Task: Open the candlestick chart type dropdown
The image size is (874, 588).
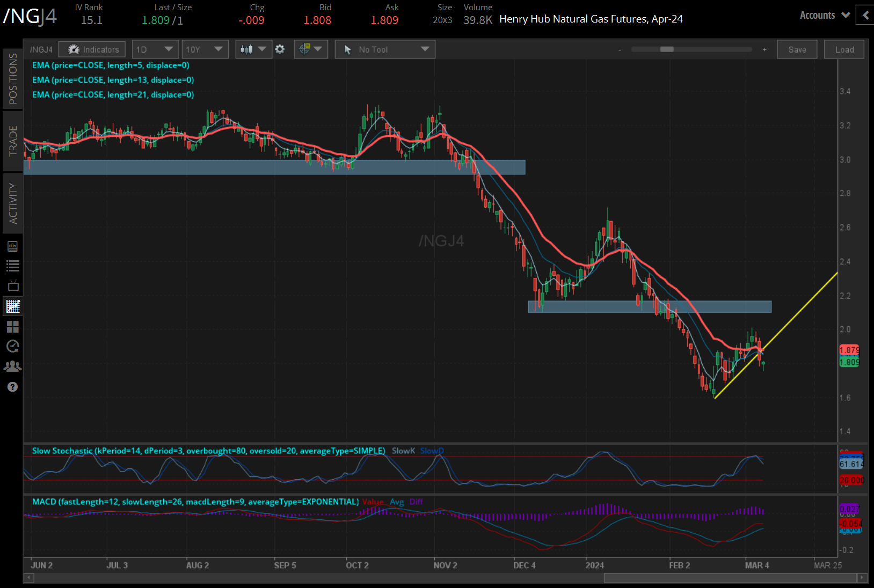Action: [253, 49]
